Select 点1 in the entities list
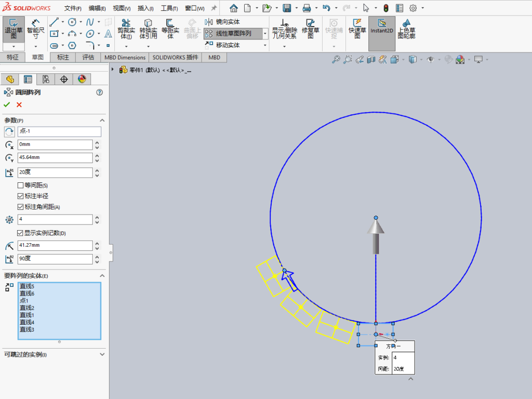This screenshot has width=532, height=399. (24, 301)
